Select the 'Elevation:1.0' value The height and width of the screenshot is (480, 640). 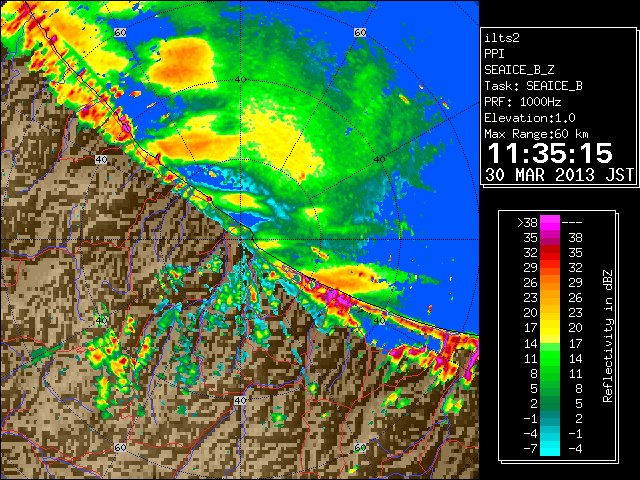click(x=530, y=118)
